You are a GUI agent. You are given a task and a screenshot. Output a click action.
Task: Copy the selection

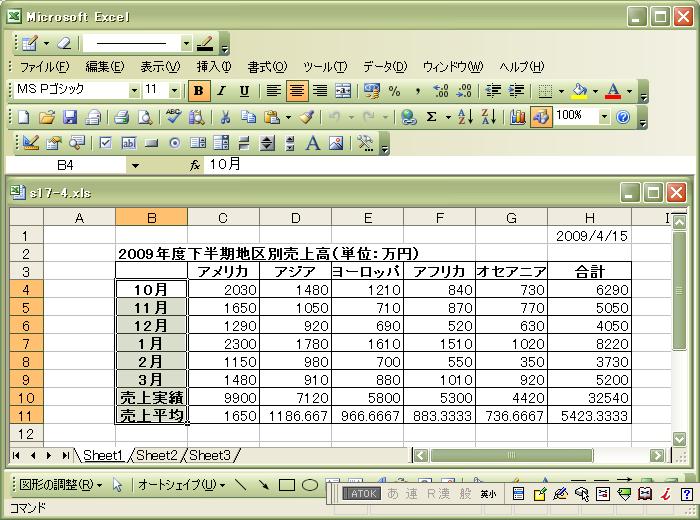coord(248,117)
